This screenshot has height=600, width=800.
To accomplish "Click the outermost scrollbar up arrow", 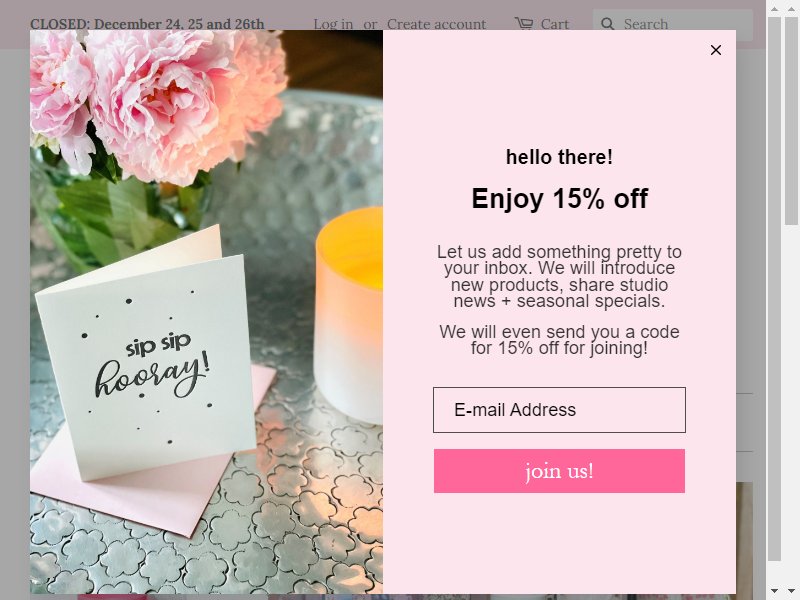I will [x=791, y=9].
